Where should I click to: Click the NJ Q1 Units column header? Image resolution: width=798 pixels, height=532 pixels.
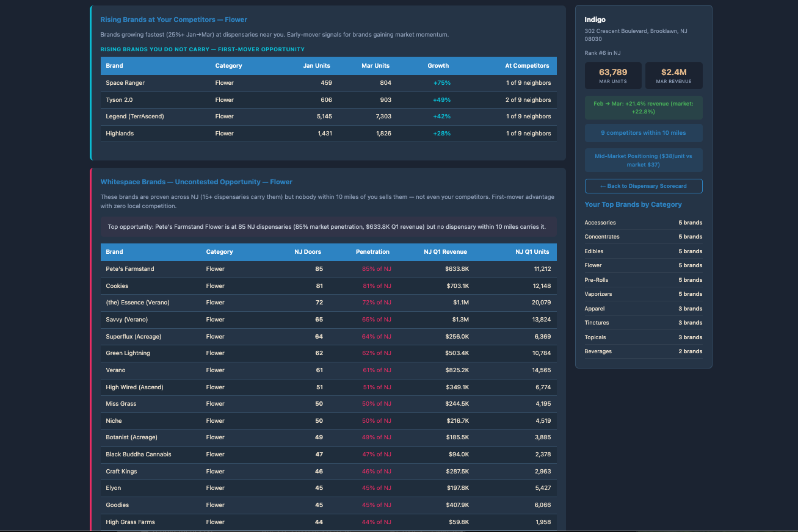pos(532,252)
